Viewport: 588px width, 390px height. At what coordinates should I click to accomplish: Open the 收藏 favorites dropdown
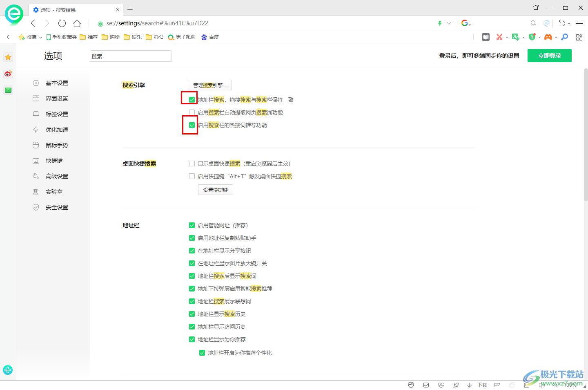point(31,37)
